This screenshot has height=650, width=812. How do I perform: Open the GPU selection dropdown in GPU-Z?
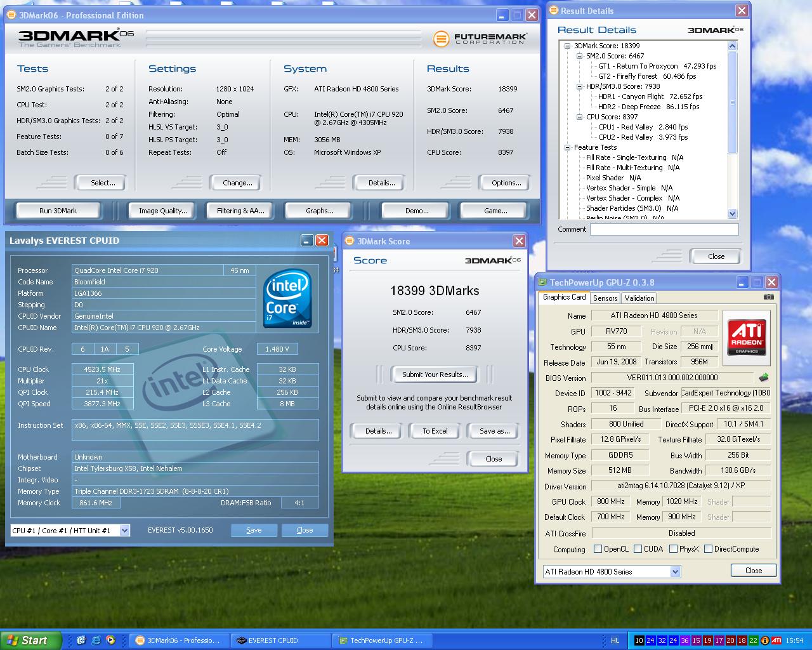(x=675, y=572)
